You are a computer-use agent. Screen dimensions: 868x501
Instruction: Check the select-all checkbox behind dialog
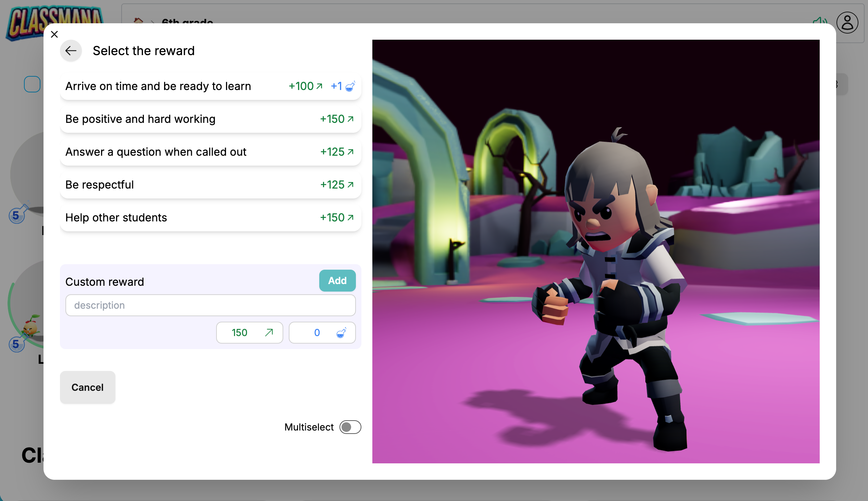(32, 84)
